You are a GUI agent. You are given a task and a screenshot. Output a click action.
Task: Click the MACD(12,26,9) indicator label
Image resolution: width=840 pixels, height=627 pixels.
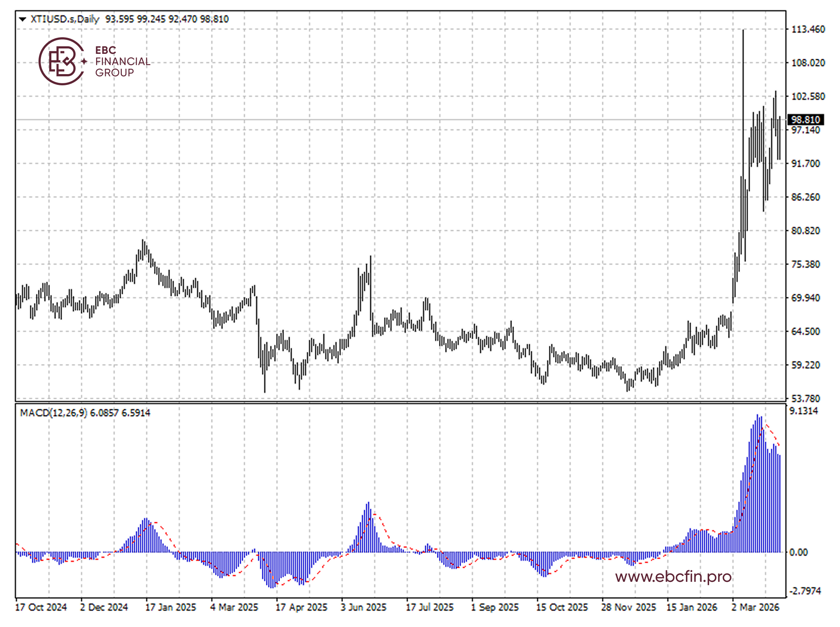[53, 413]
